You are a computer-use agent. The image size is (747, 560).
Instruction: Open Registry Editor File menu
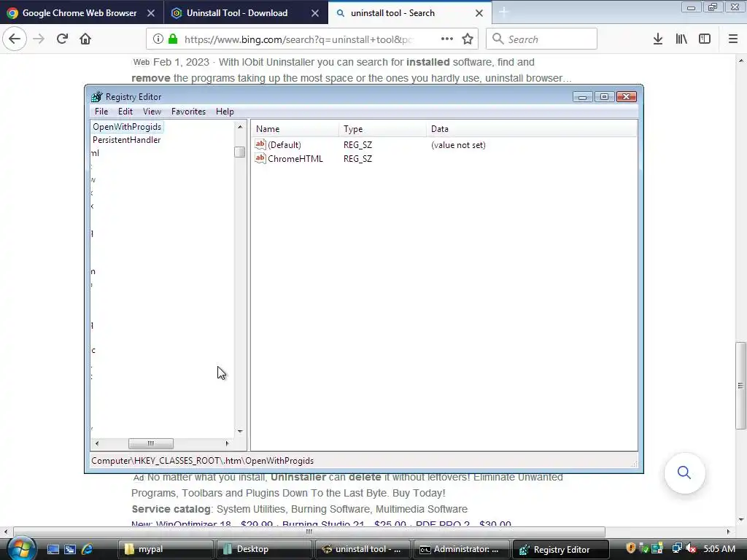[101, 112]
